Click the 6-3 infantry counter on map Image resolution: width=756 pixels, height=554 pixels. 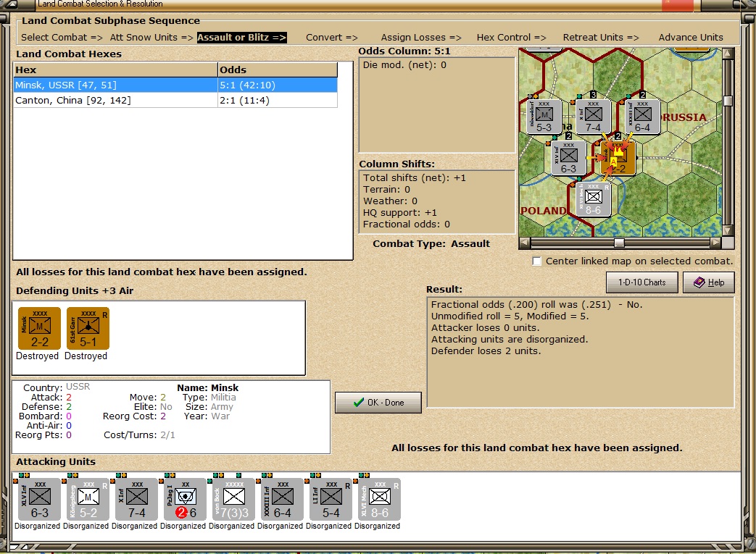[568, 158]
